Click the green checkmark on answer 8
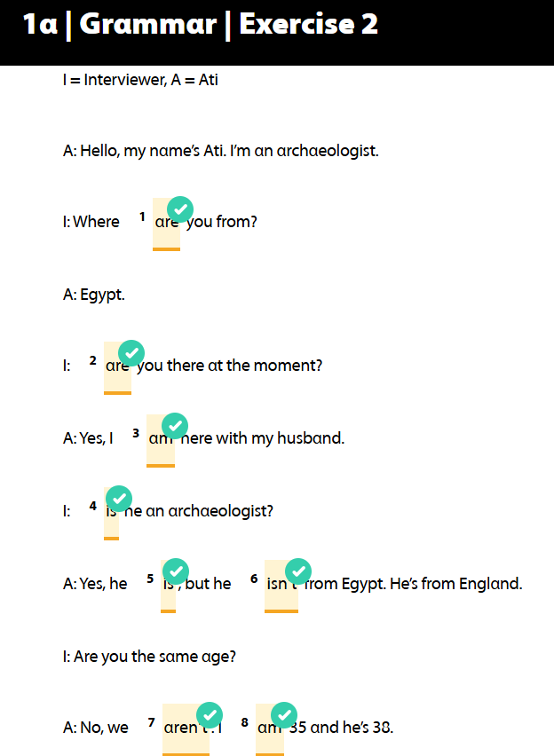This screenshot has width=554, height=756. [x=284, y=715]
